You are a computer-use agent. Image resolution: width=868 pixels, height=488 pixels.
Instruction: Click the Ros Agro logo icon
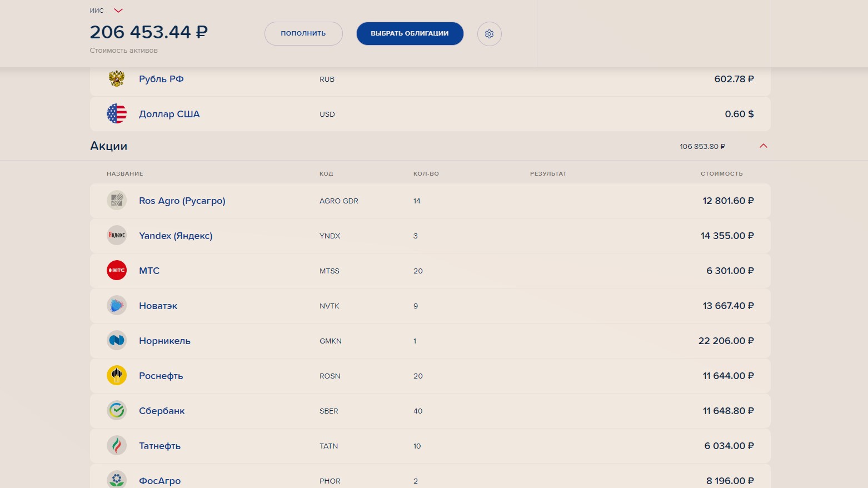117,200
